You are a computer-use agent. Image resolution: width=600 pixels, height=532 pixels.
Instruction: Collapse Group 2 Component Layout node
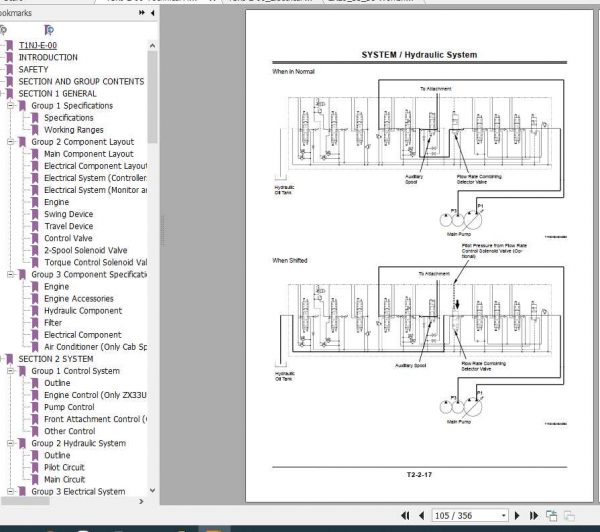(x=11, y=142)
